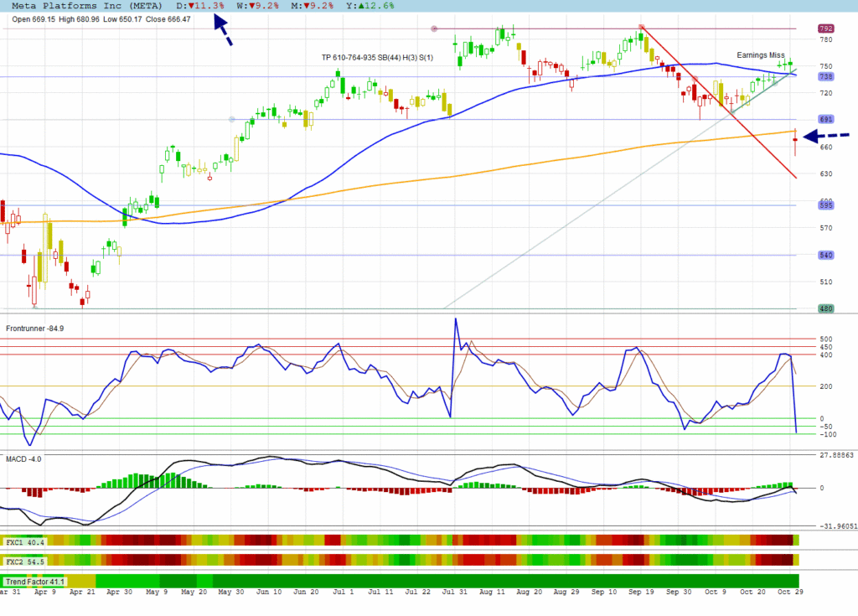Click the Earnings Miss annotation
The image size is (858, 616).
click(760, 54)
